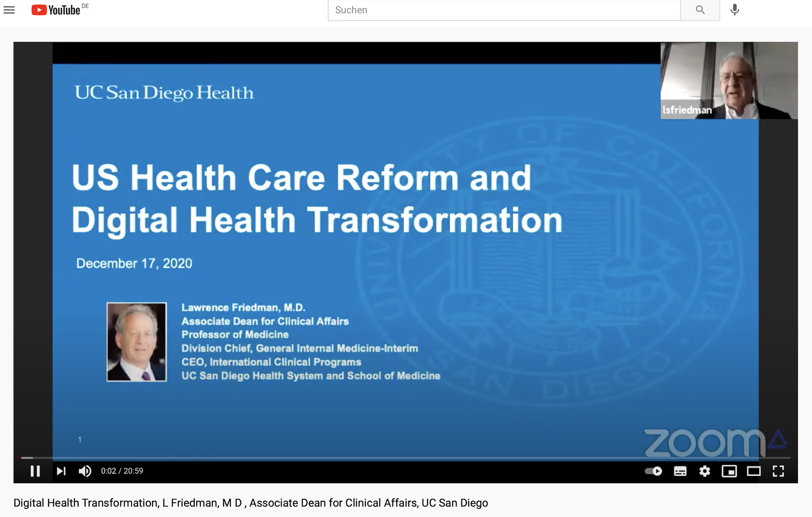This screenshot has height=517, width=812.
Task: Seek along the video progress bar
Action: [406, 458]
